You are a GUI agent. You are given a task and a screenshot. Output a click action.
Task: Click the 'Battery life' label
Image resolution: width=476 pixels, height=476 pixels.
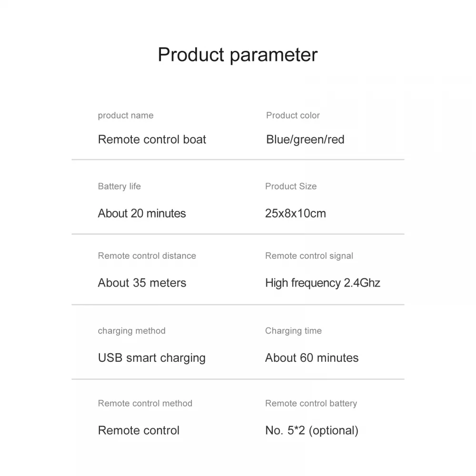coord(119,186)
